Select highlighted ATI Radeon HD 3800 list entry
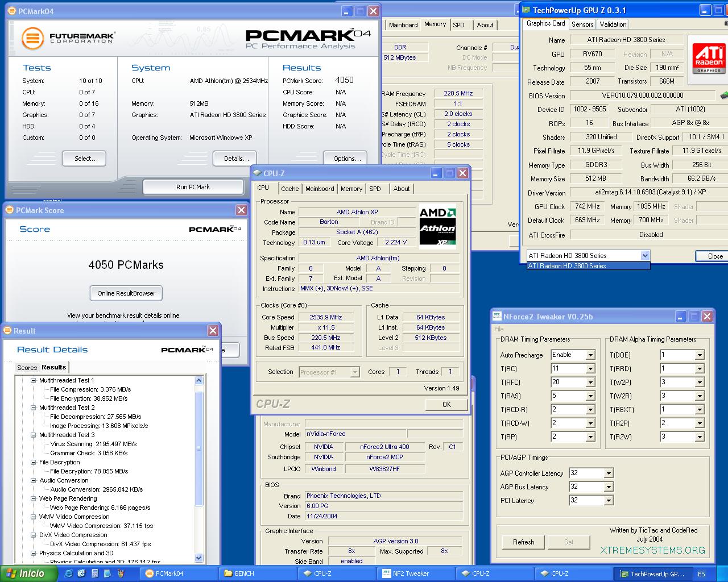 click(588, 266)
